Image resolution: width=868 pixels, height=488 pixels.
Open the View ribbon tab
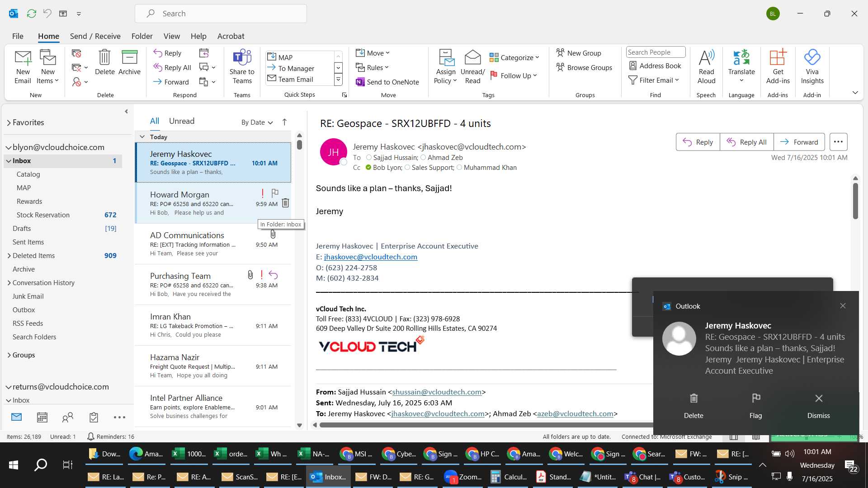point(171,36)
